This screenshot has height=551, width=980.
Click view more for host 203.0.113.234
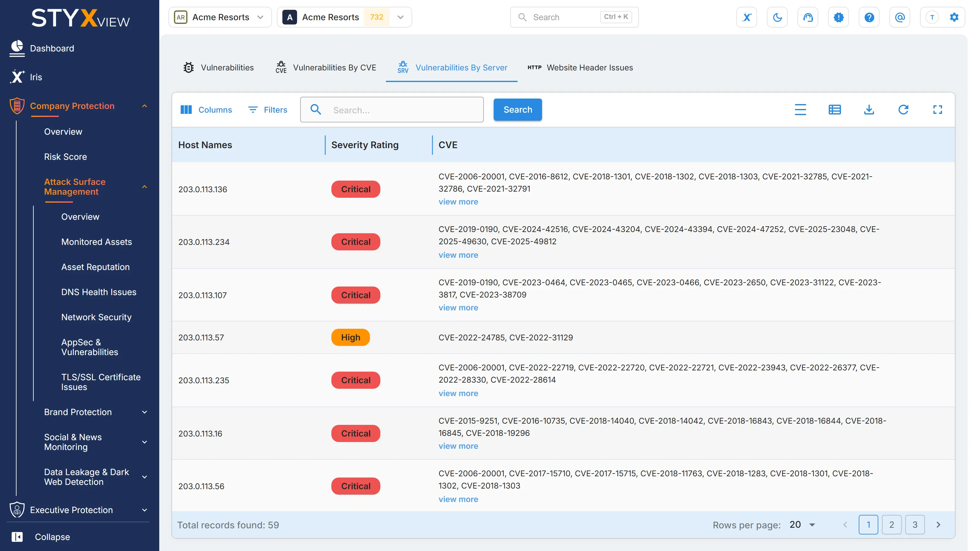(458, 255)
